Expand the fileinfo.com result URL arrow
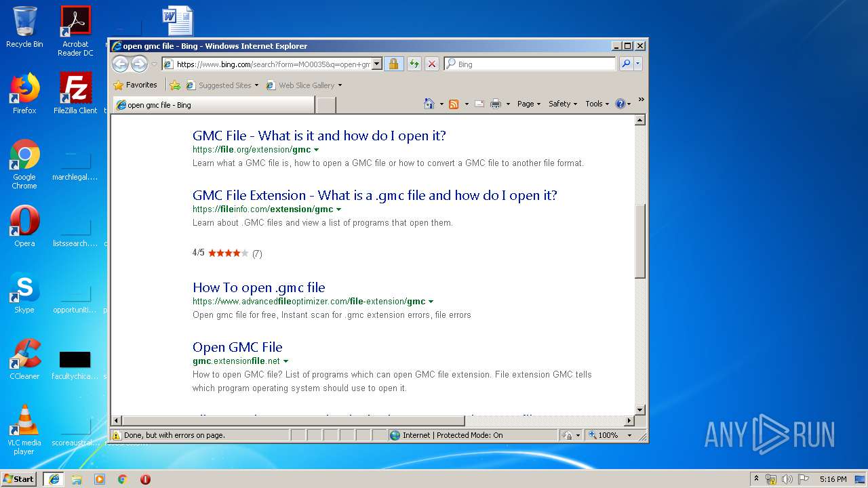Screen dimensions: 868x488 pos(338,209)
